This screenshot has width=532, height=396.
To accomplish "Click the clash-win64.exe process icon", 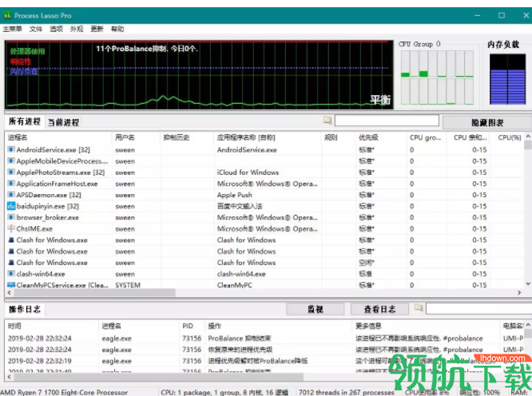I will point(11,274).
